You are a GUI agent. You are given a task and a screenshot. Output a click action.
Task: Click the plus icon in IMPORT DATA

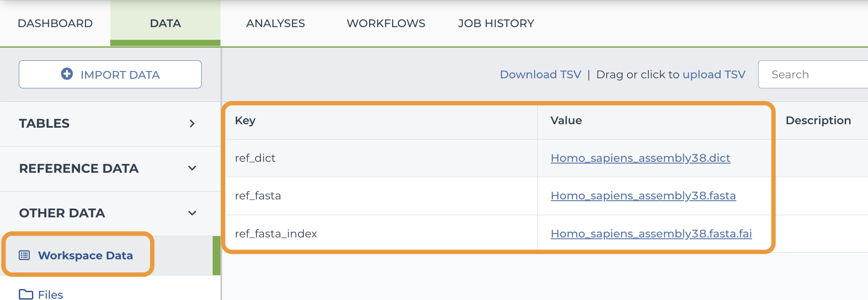[x=67, y=74]
